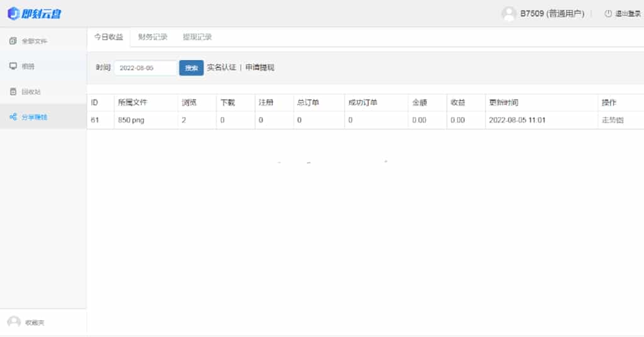Image resolution: width=644 pixels, height=337 pixels.
Task: Open 分享赚钱 via its share icon
Action: click(13, 117)
